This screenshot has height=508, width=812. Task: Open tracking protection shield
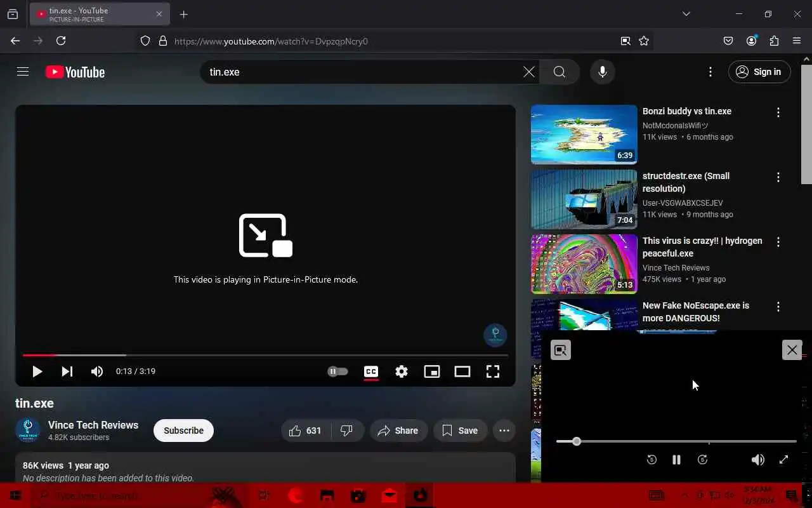pos(145,41)
